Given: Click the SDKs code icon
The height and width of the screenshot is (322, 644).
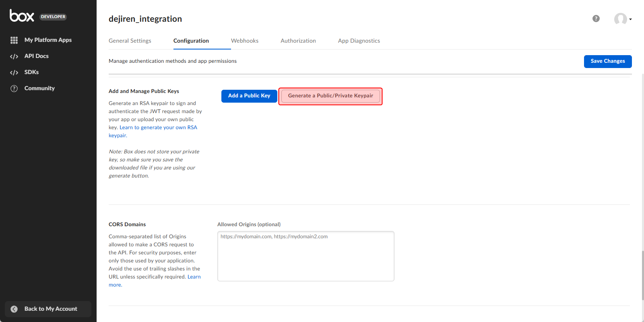Looking at the screenshot, I should tap(14, 72).
